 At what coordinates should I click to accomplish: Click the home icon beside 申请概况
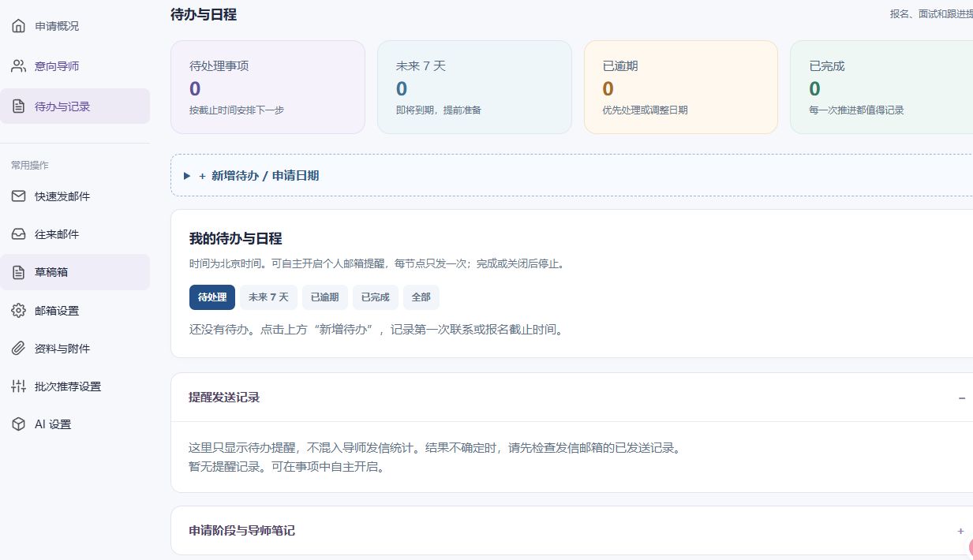(18, 26)
